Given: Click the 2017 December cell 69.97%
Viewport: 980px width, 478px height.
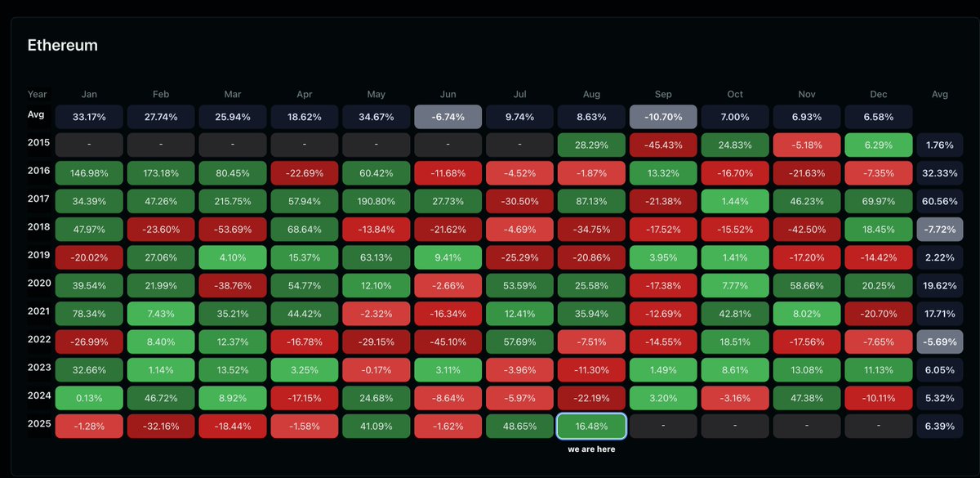Looking at the screenshot, I should pos(879,202).
